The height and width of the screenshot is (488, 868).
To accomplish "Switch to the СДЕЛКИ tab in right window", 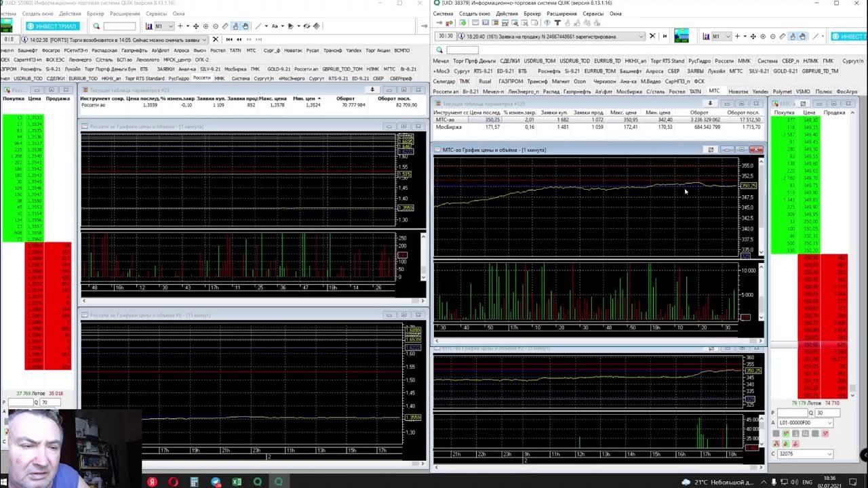I will coord(509,61).
